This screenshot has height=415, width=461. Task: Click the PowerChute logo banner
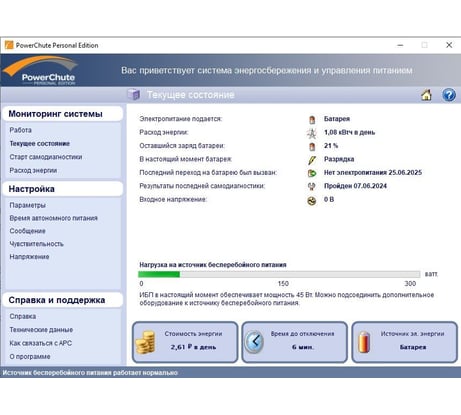click(40, 71)
